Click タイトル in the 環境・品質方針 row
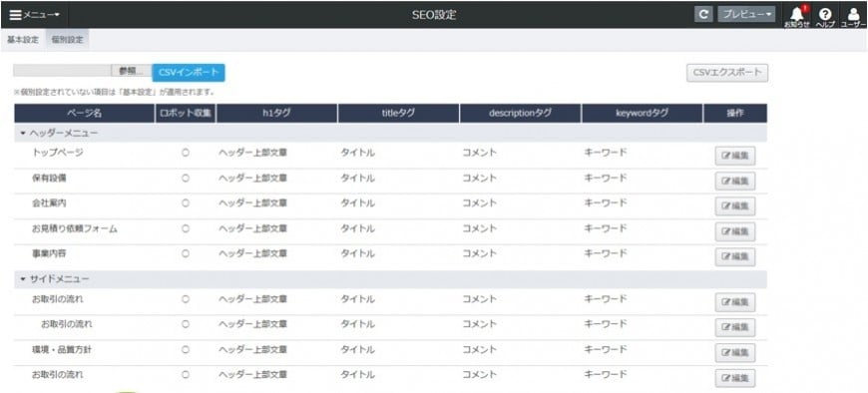868x393 pixels. [x=357, y=350]
